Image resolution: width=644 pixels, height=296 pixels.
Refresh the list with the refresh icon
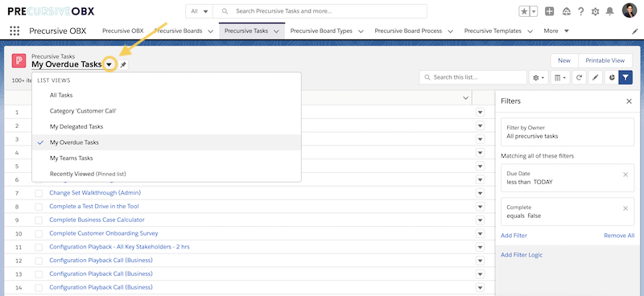[579, 77]
